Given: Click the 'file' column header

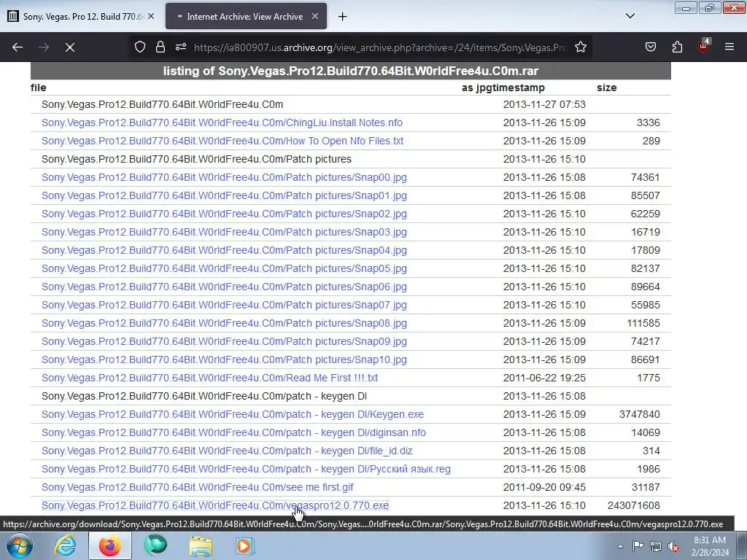Looking at the screenshot, I should 39,87.
